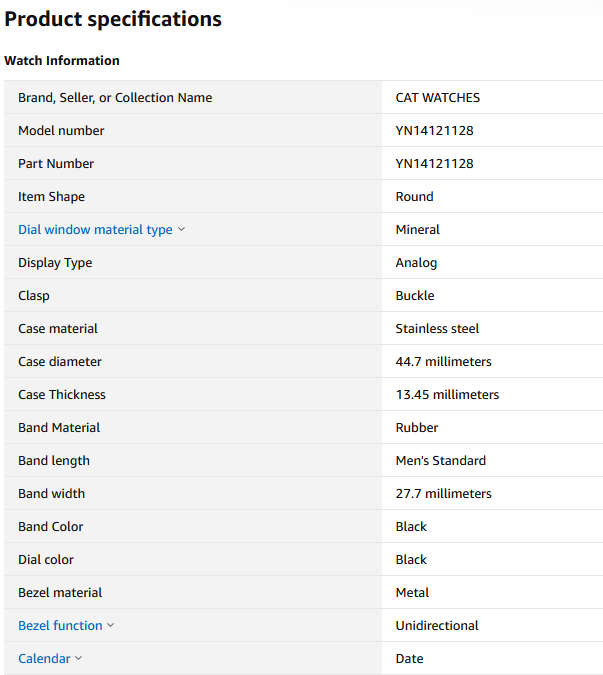
Task: Click the Watch Information subheading
Action: (x=62, y=61)
